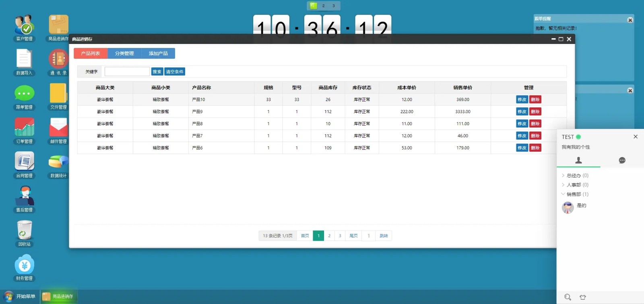The width and height of the screenshot is (644, 304).
Task: Click the chat messages icon in TEST panel
Action: click(x=622, y=160)
